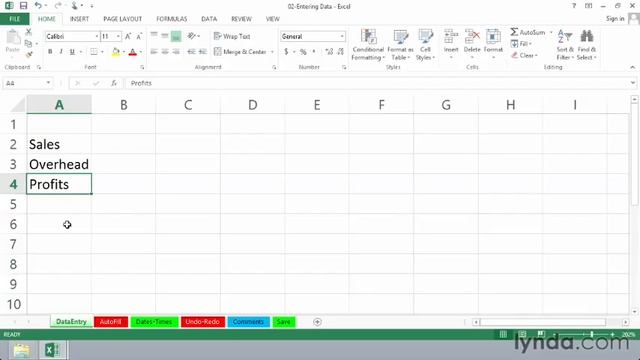This screenshot has width=640, height=360.
Task: Open the Calibri font name dropdown
Action: tap(97, 36)
